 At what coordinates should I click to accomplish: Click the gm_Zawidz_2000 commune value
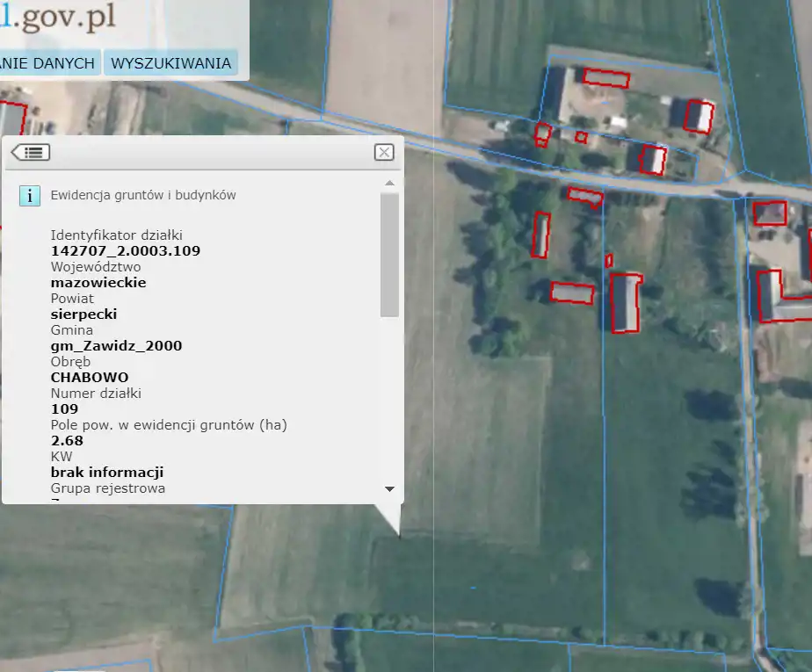pyautogui.click(x=116, y=346)
